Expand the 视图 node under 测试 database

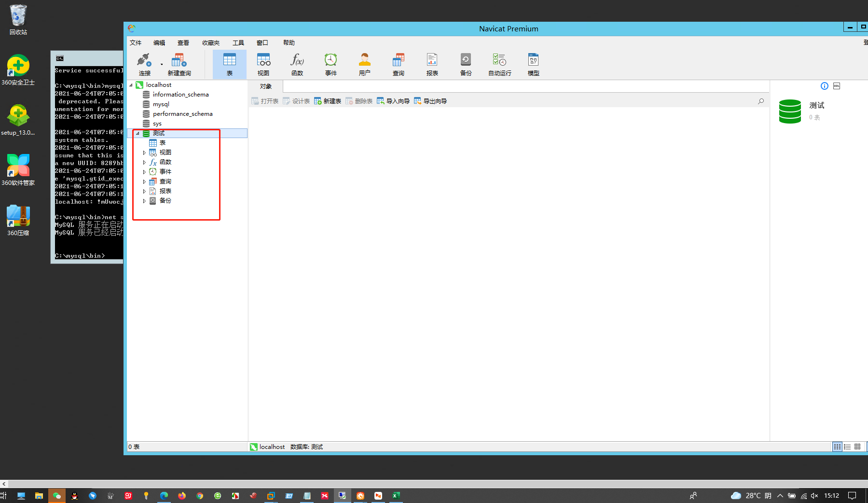click(144, 152)
